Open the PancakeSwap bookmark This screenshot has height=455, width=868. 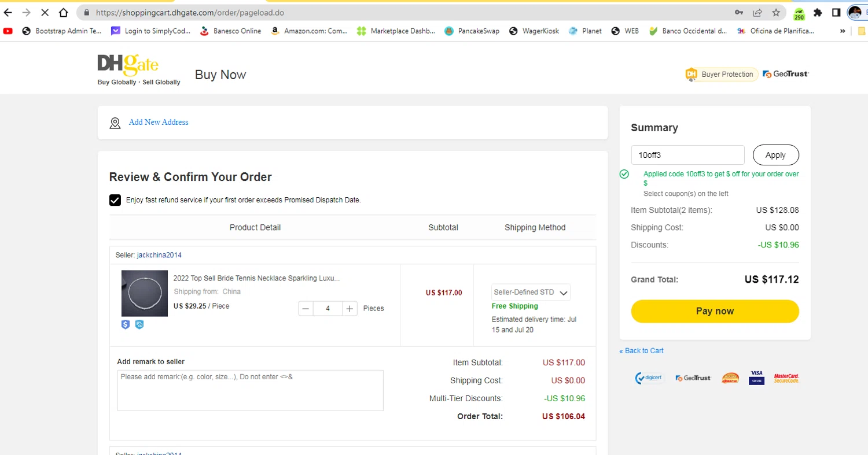pyautogui.click(x=472, y=31)
